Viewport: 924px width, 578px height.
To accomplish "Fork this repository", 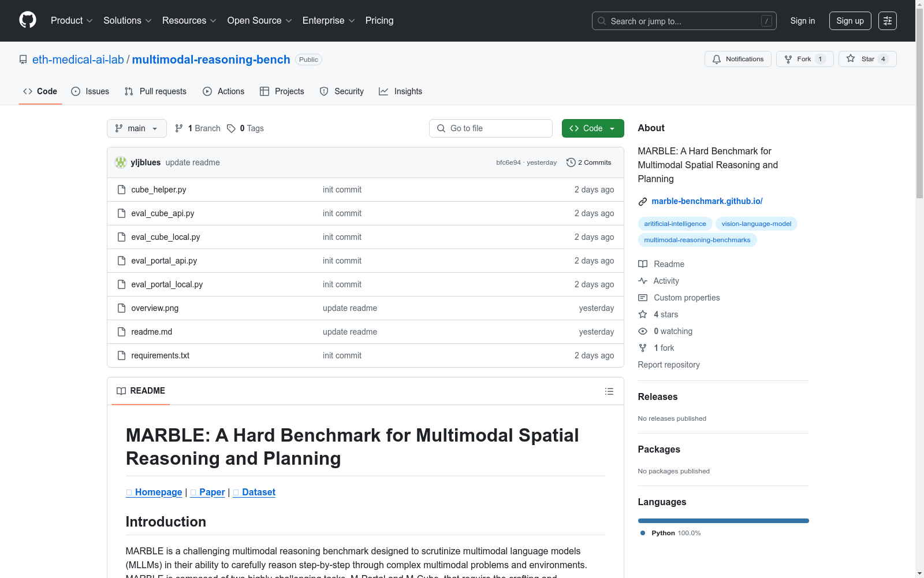I will tap(804, 59).
